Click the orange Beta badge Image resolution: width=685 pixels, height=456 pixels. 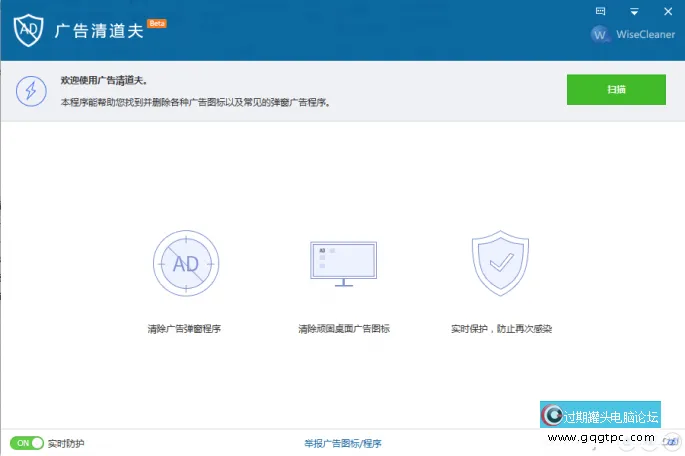click(x=157, y=22)
